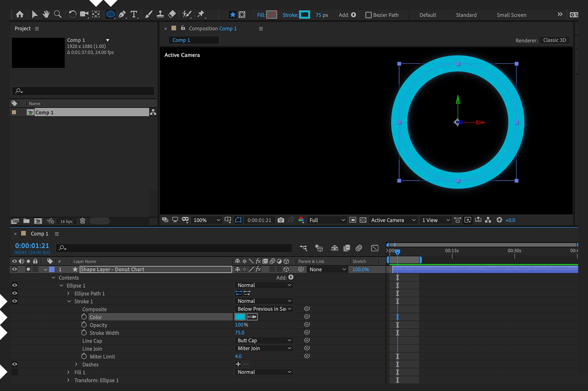Viewport: 588px width, 391px height.
Task: Open the Stroke 1 Color swatch
Action: point(240,317)
